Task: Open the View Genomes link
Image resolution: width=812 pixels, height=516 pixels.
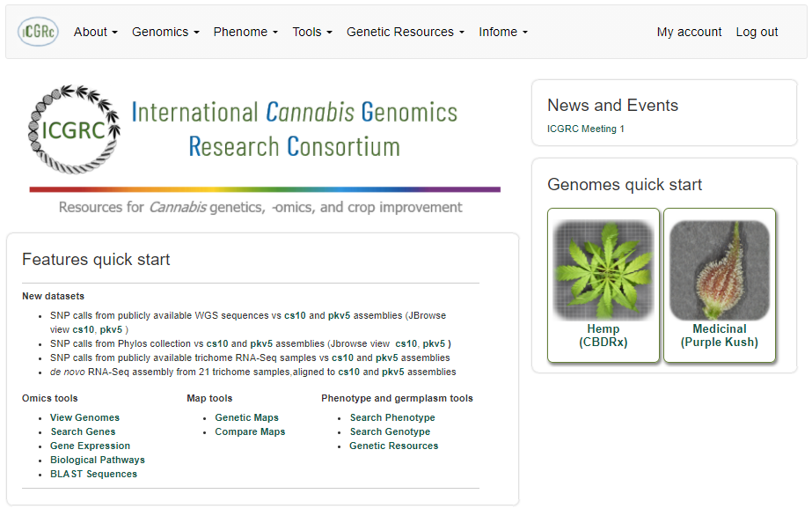Action: (84, 417)
